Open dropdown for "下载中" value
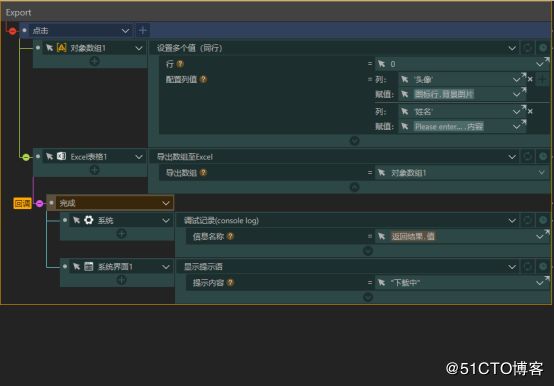The height and width of the screenshot is (386, 554). [x=540, y=283]
